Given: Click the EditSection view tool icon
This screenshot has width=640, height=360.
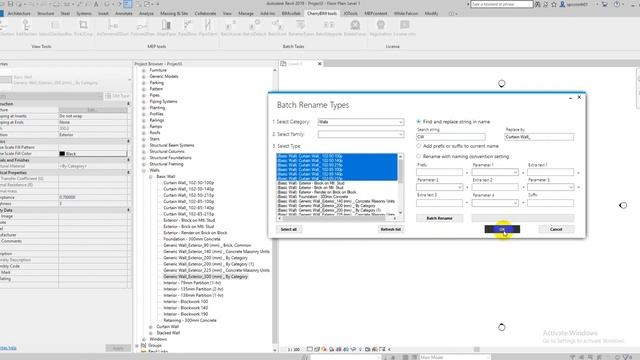Looking at the screenshot, I should 26,25.
